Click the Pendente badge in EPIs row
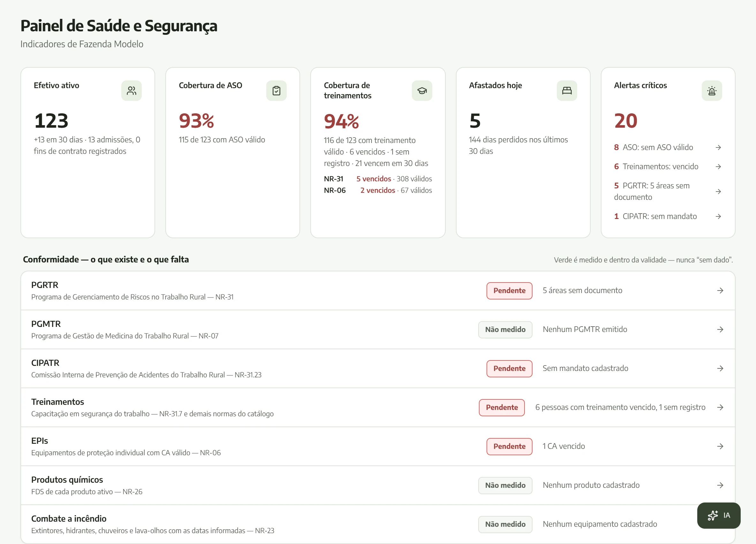Viewport: 756px width, 544px height. 509,446
